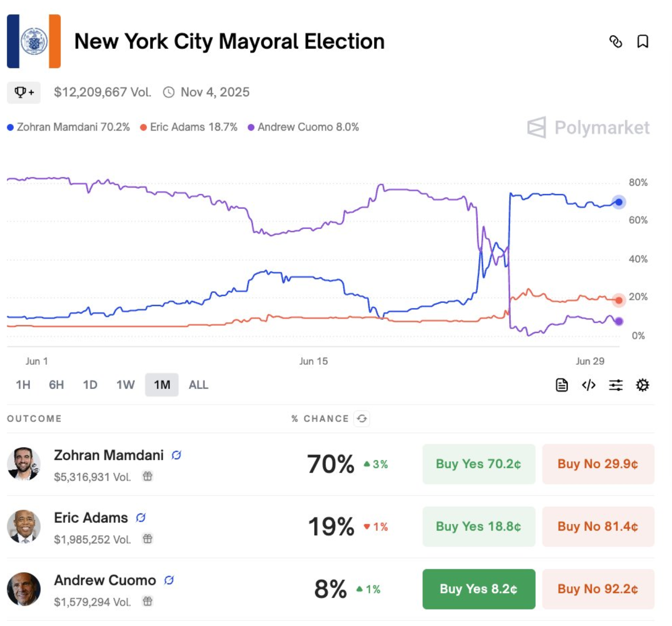Open the document notes icon below chart
This screenshot has height=626, width=672.
(x=562, y=385)
